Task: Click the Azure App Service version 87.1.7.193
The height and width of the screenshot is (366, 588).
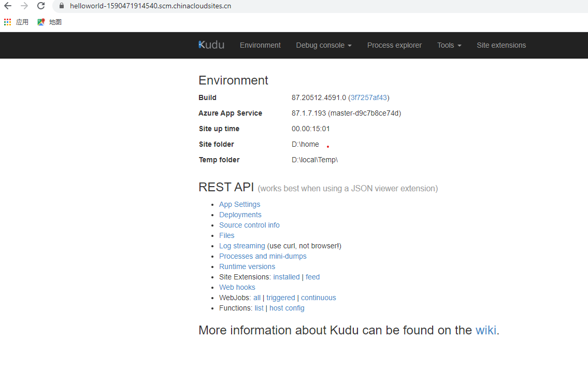Action: click(309, 114)
